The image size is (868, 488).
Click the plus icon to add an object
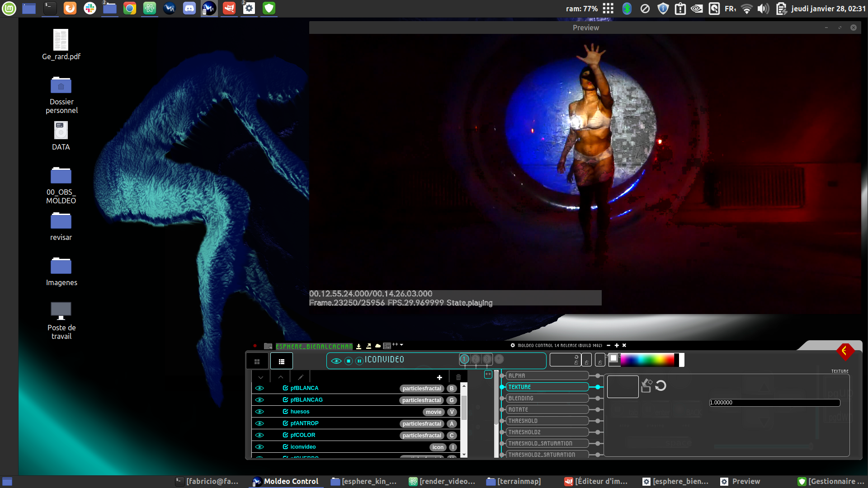click(439, 377)
